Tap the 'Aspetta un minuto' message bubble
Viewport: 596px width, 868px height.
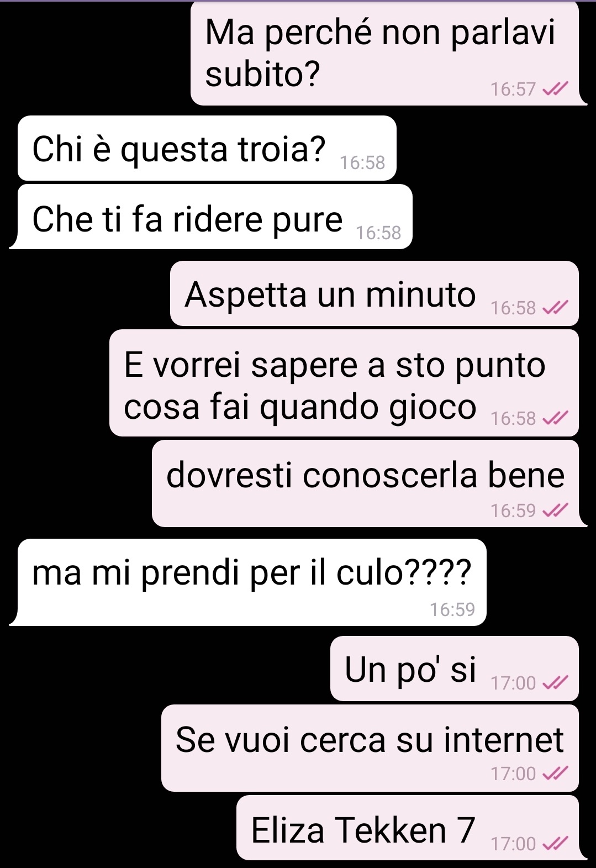[375, 293]
